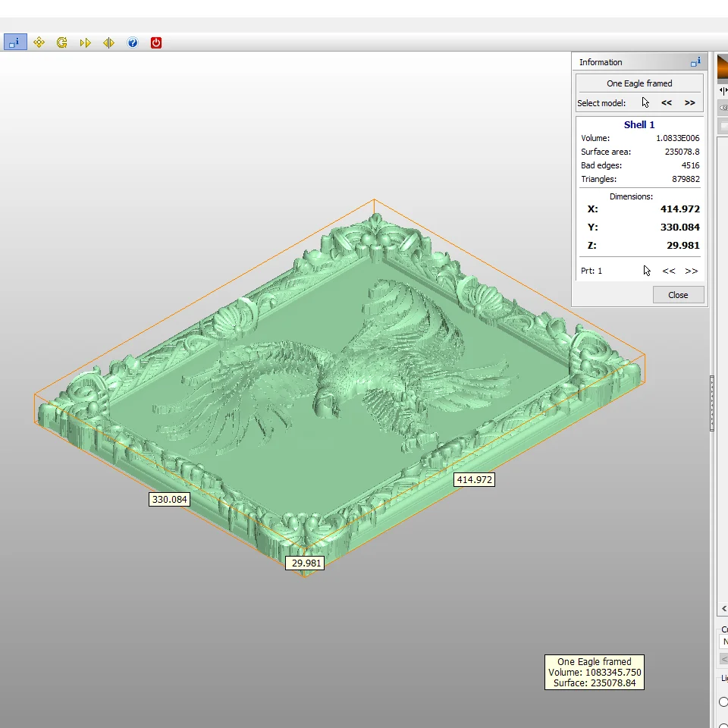728x728 pixels.
Task: Click the info icon in Information panel header
Action: point(695,62)
